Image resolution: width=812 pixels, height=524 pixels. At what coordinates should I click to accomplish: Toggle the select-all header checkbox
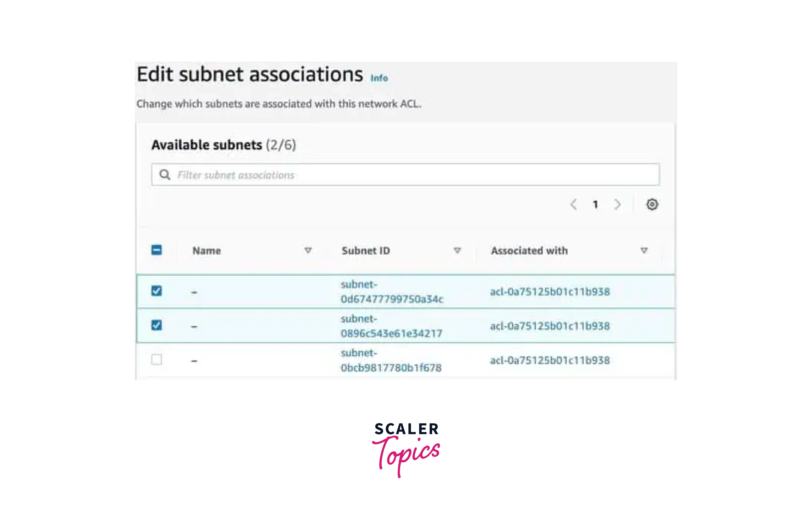click(x=156, y=250)
